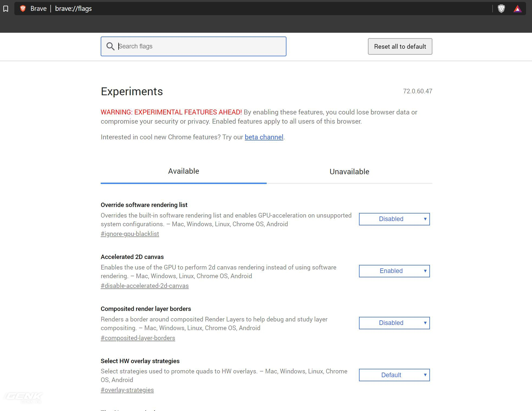Screen dimensions: 532x411
Task: Click the magnifying glass search icon
Action: click(x=110, y=46)
